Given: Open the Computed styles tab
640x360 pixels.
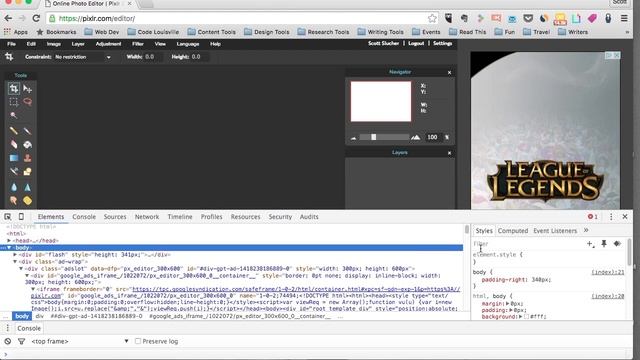Looking at the screenshot, I should pos(513,231).
